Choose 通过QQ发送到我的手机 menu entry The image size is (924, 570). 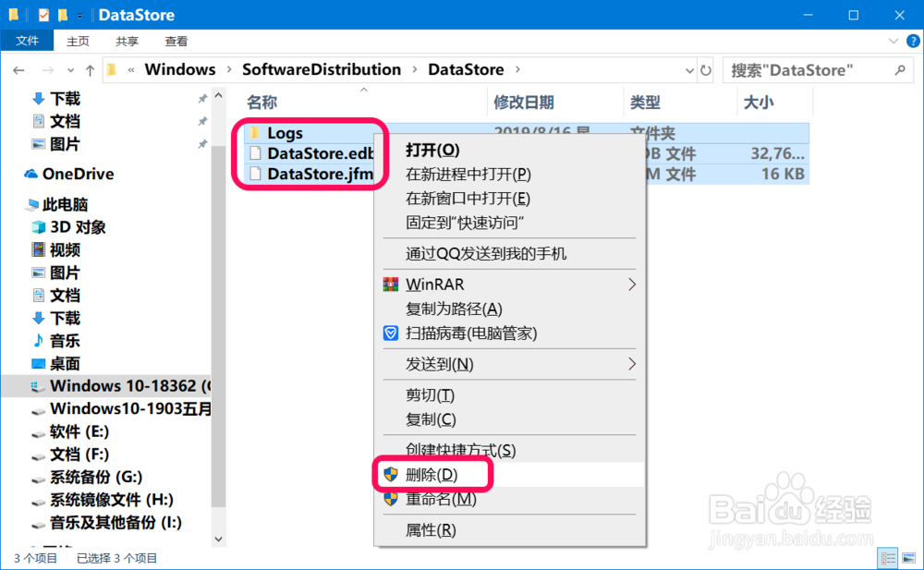[x=510, y=254]
